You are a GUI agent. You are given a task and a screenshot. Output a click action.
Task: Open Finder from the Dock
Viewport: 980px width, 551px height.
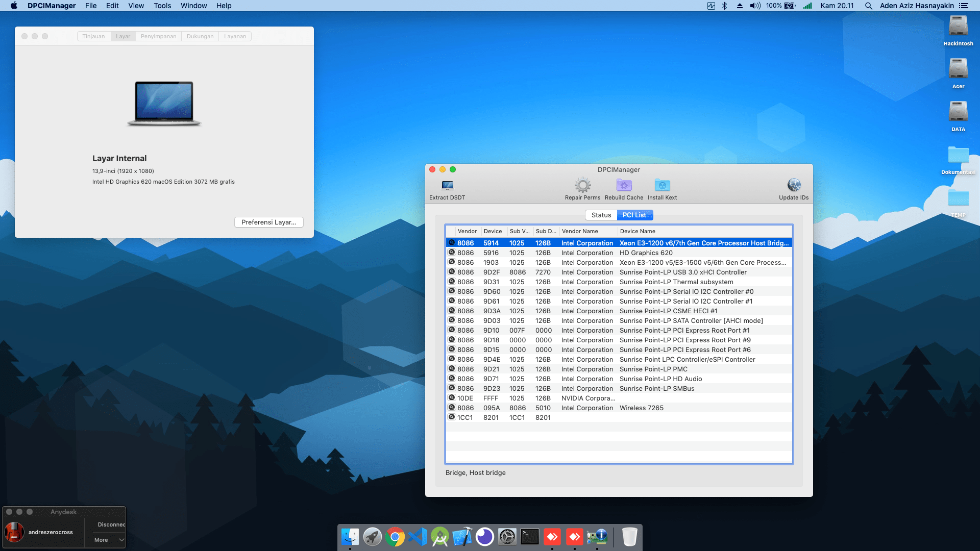click(350, 537)
